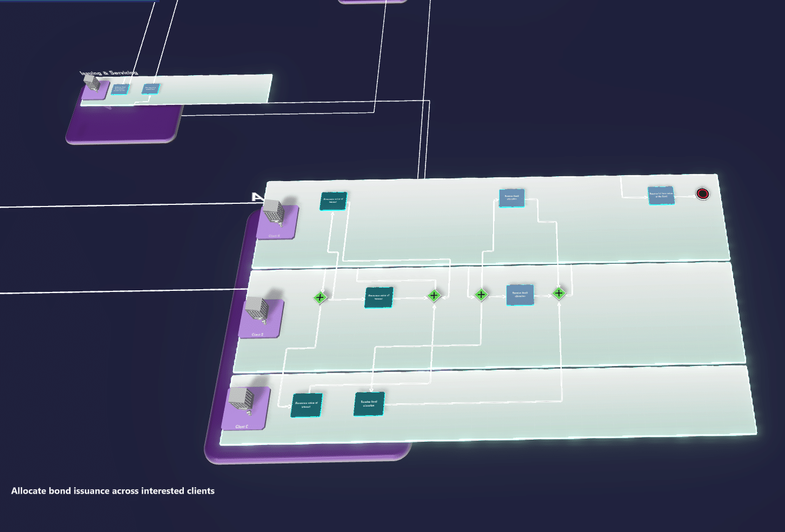Viewport: 785px width, 532px height.
Task: Select parallel gateway following Client B's Receive bond allocation
Action: click(558, 293)
